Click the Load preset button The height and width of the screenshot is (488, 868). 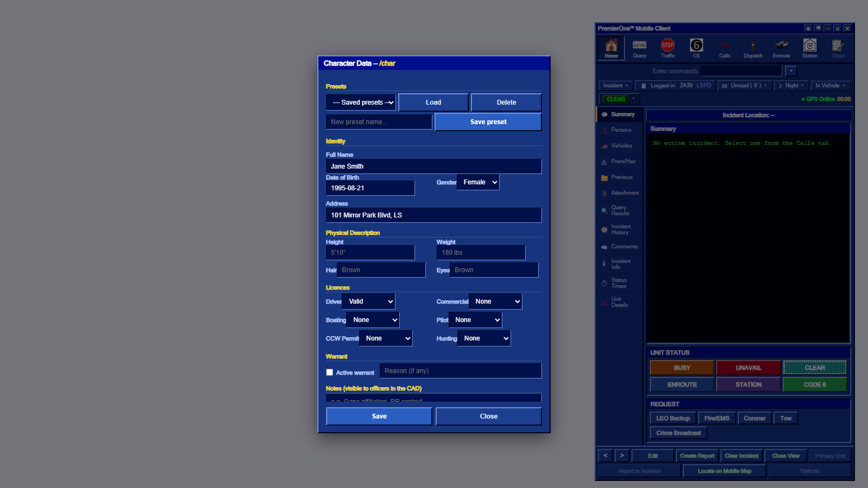click(433, 102)
